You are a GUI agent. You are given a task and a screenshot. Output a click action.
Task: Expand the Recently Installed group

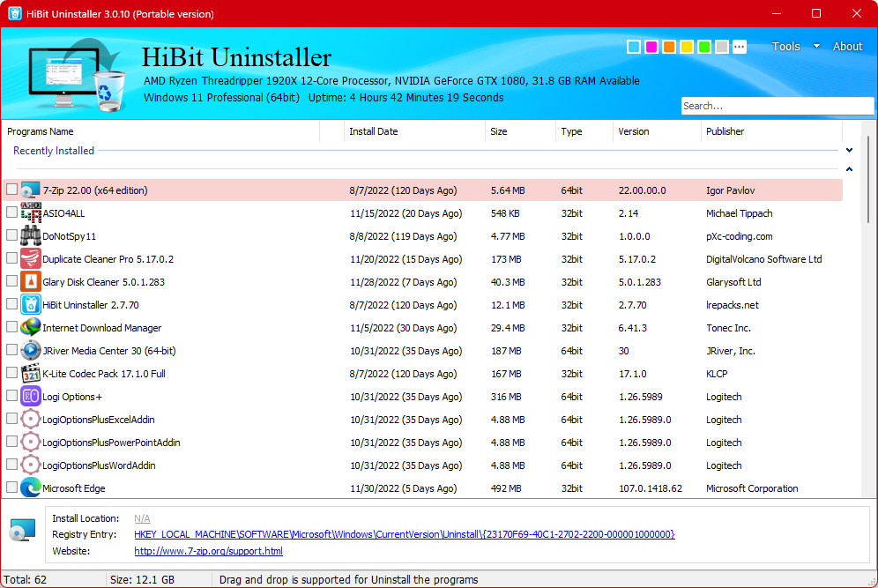click(x=849, y=151)
